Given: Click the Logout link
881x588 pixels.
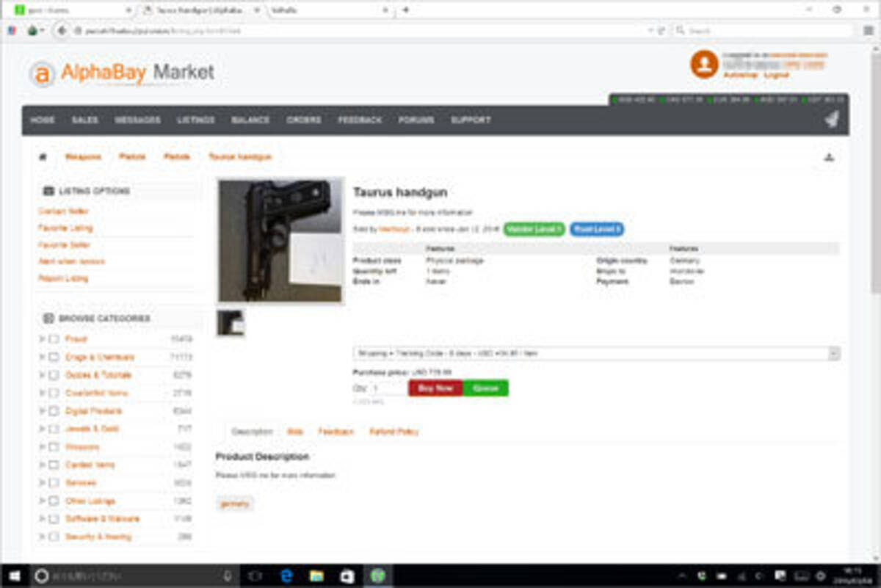Looking at the screenshot, I should coord(776,75).
